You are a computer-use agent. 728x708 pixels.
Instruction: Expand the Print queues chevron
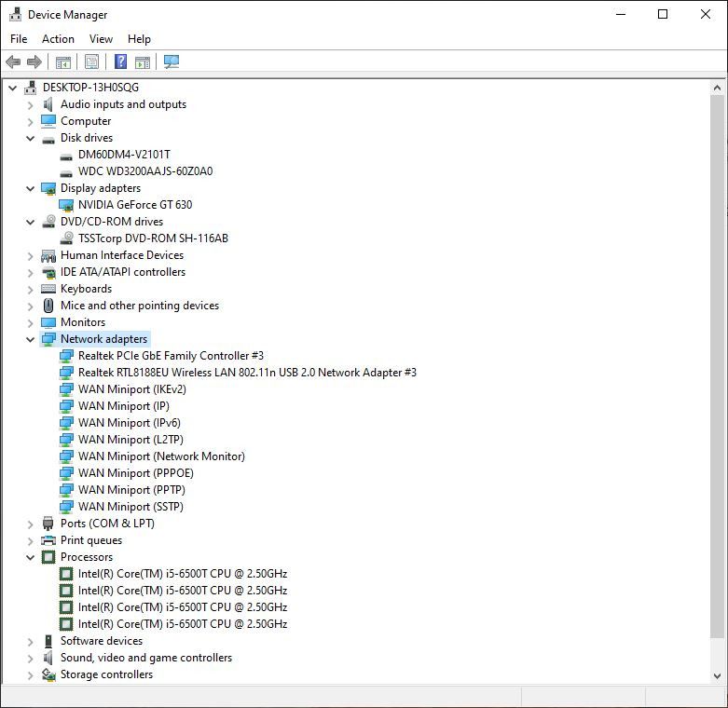click(x=30, y=541)
